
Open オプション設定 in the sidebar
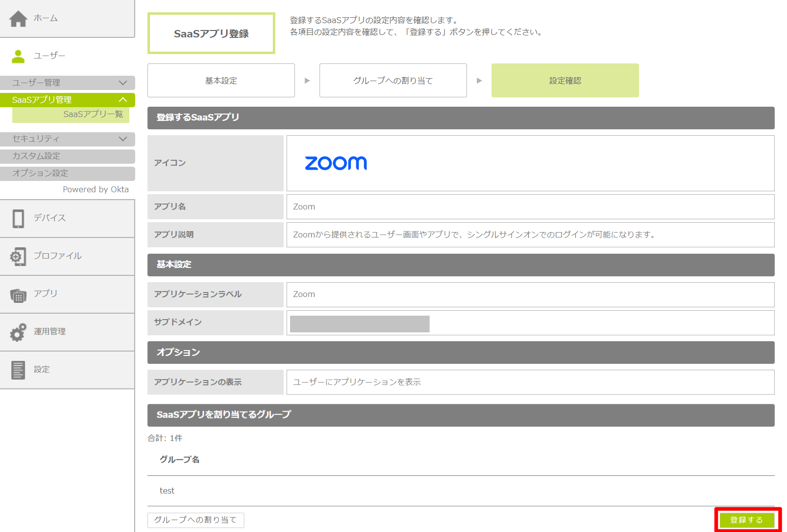pyautogui.click(x=67, y=174)
